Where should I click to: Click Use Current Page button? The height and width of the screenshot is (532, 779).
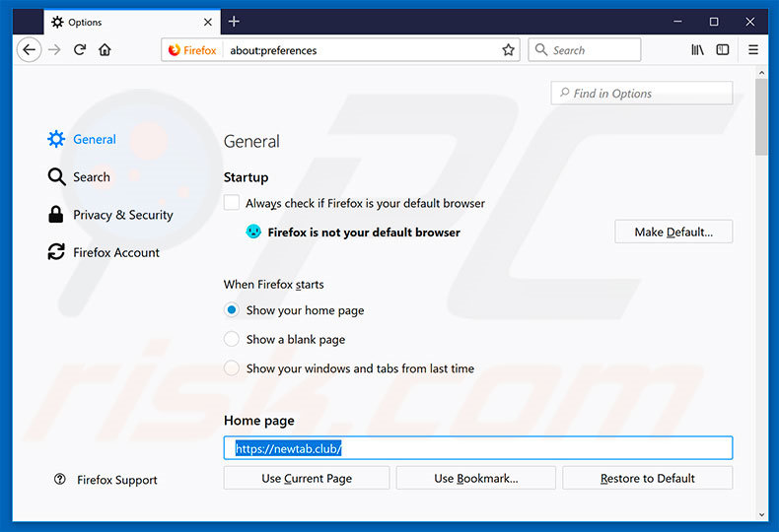pyautogui.click(x=307, y=478)
